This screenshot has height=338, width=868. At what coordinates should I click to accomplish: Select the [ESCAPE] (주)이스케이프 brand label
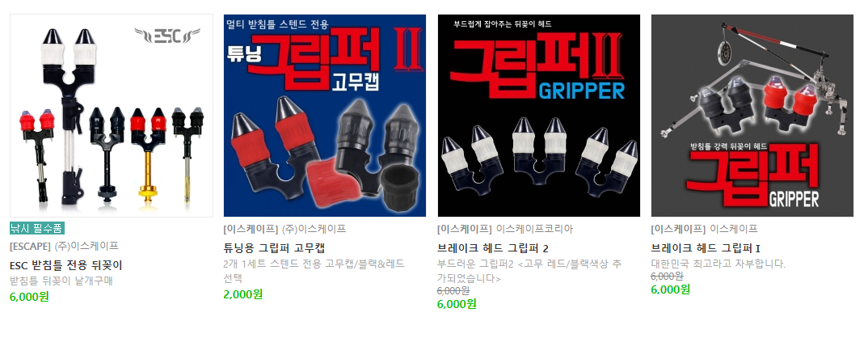64,246
